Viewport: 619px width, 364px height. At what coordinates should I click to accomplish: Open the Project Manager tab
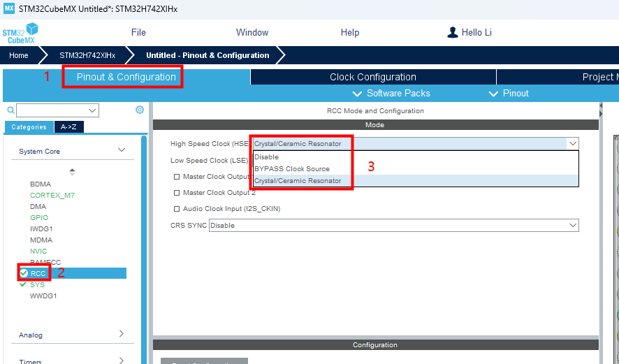pos(558,77)
